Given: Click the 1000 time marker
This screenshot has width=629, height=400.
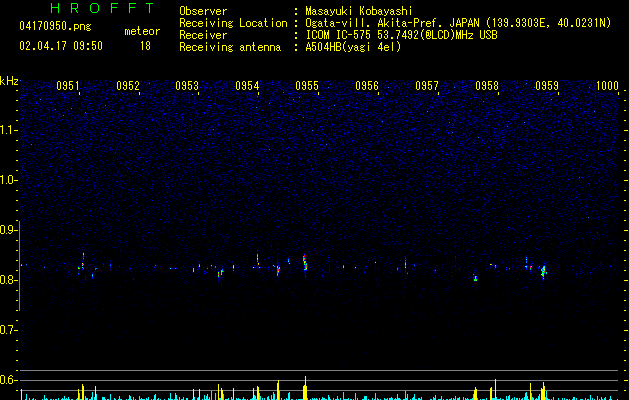Looking at the screenshot, I should click(x=607, y=86).
